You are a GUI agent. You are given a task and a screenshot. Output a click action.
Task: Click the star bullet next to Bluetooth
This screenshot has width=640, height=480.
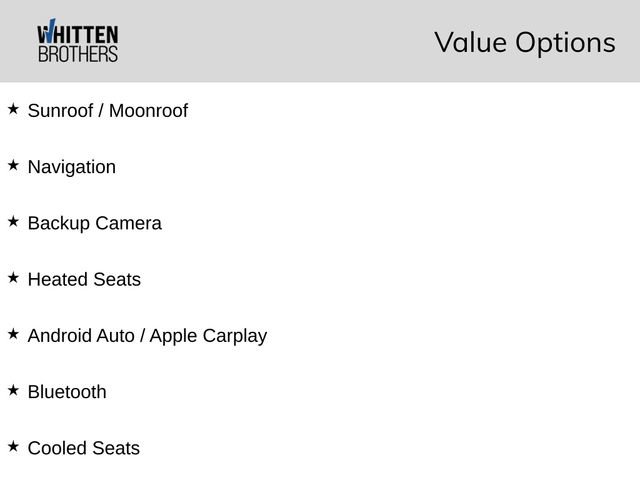(x=12, y=389)
